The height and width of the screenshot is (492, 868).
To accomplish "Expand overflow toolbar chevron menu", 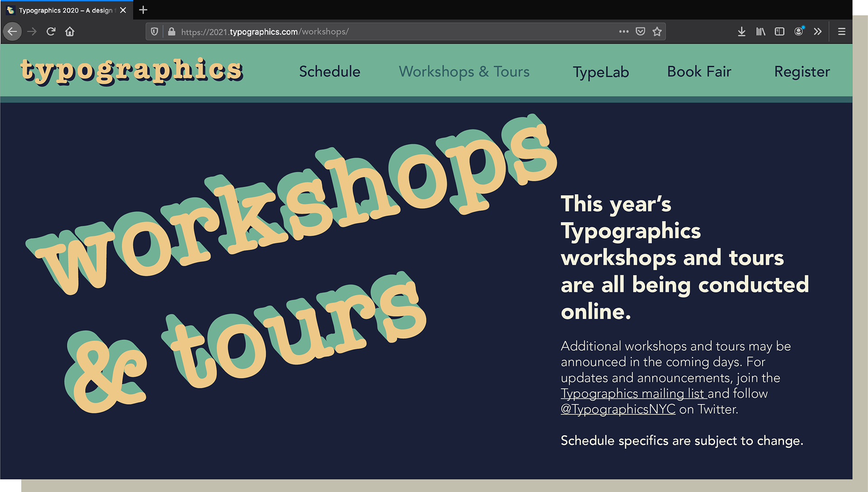I will [817, 32].
